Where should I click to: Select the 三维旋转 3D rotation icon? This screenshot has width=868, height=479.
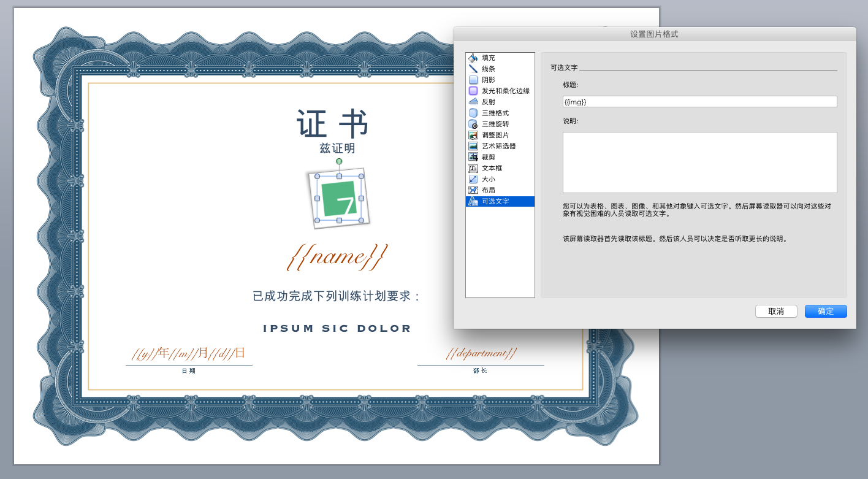[473, 124]
